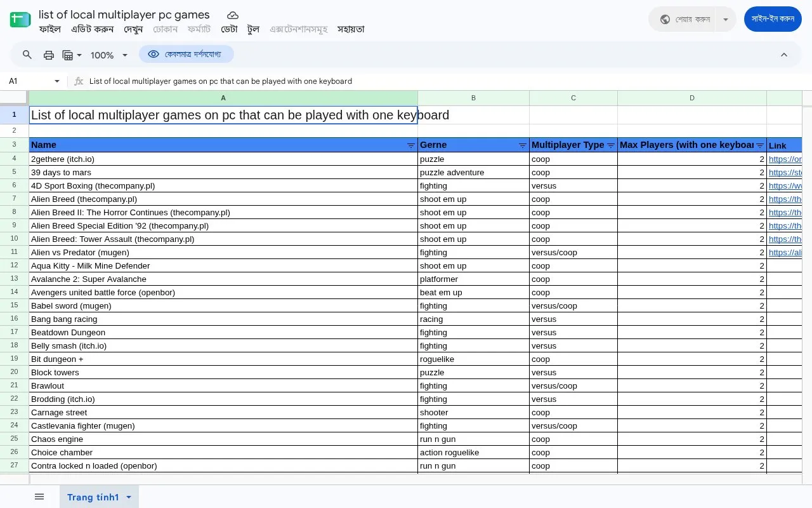Select cell 'Aqua Kitty - Milk Mine Defender'
Image resolution: width=812 pixels, height=508 pixels.
click(x=223, y=266)
